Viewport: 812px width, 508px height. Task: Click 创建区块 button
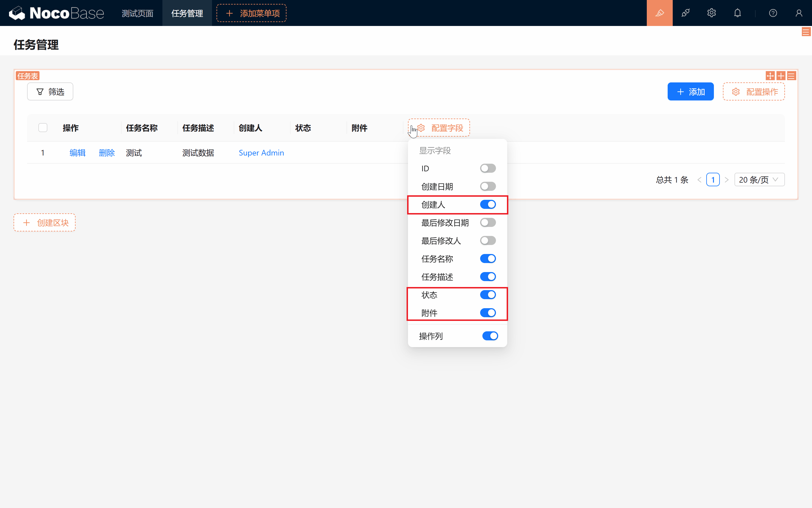coord(45,223)
